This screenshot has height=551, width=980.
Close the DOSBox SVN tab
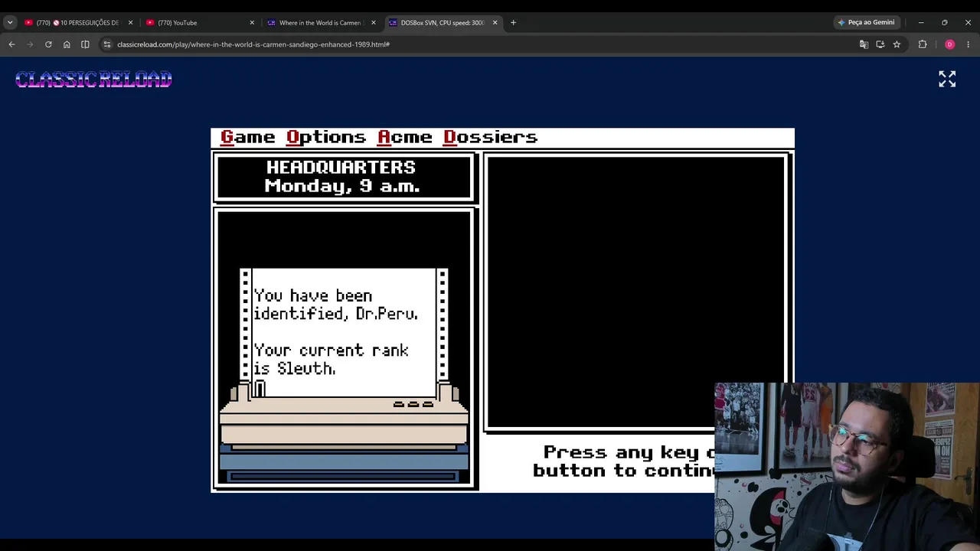(x=495, y=22)
